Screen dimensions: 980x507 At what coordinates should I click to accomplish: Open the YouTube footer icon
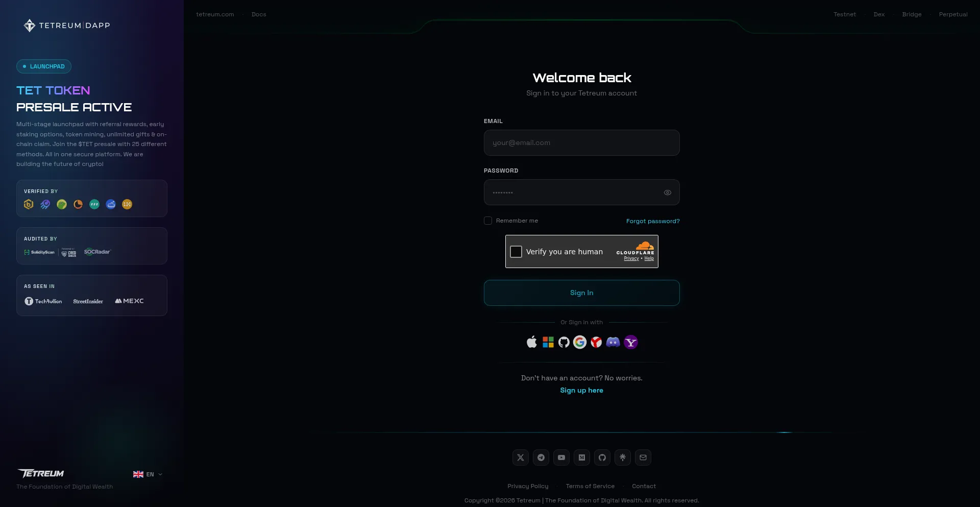[x=561, y=457]
